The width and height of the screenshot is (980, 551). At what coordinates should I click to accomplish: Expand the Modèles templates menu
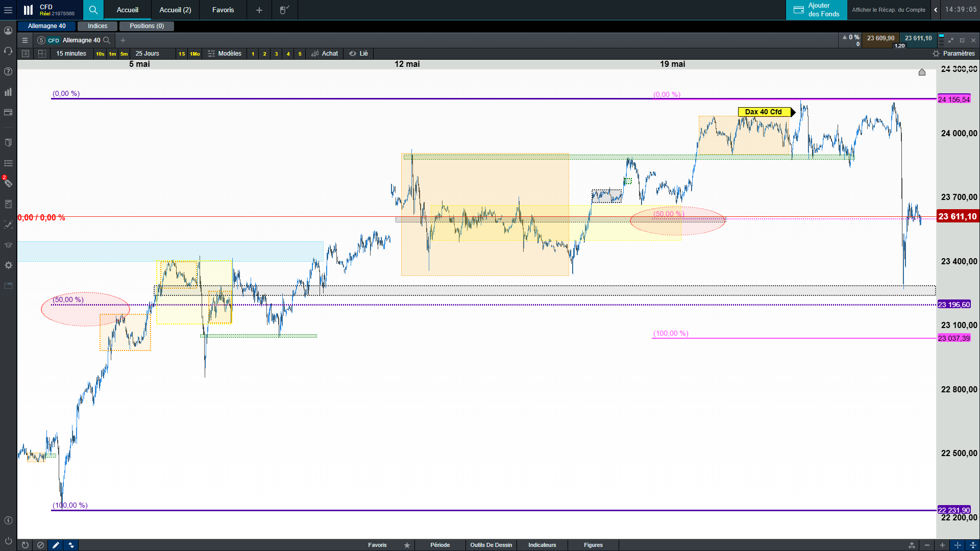(x=225, y=54)
